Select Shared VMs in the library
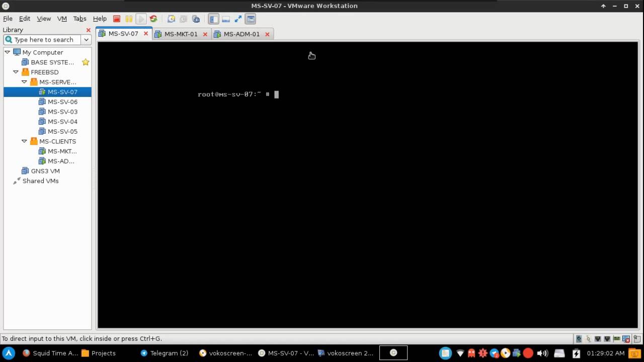Image resolution: width=644 pixels, height=362 pixels. tap(40, 181)
